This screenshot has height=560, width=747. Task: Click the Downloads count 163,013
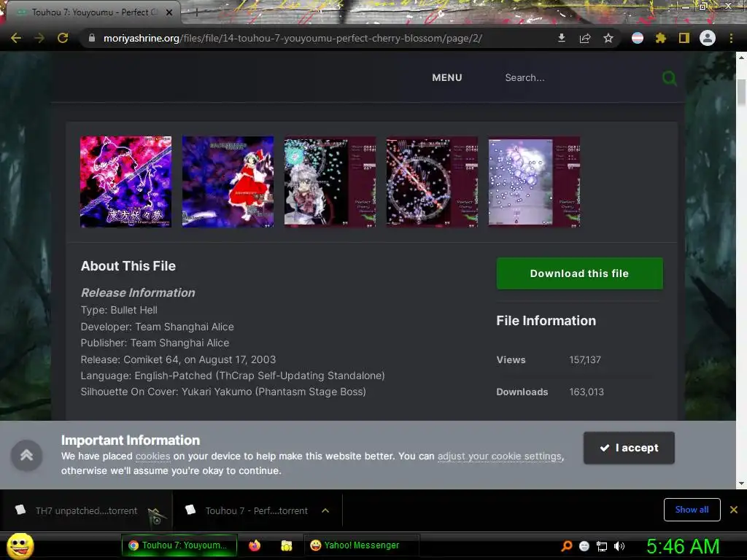587,392
